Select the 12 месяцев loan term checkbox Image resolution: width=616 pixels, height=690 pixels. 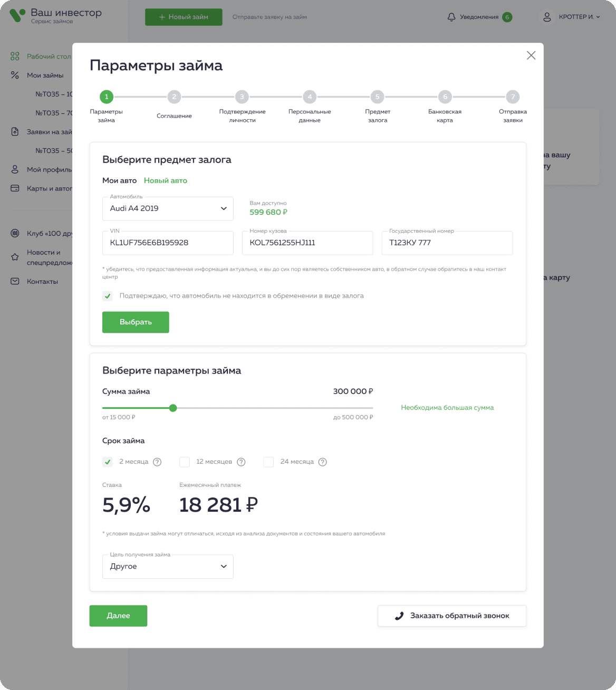tap(185, 462)
